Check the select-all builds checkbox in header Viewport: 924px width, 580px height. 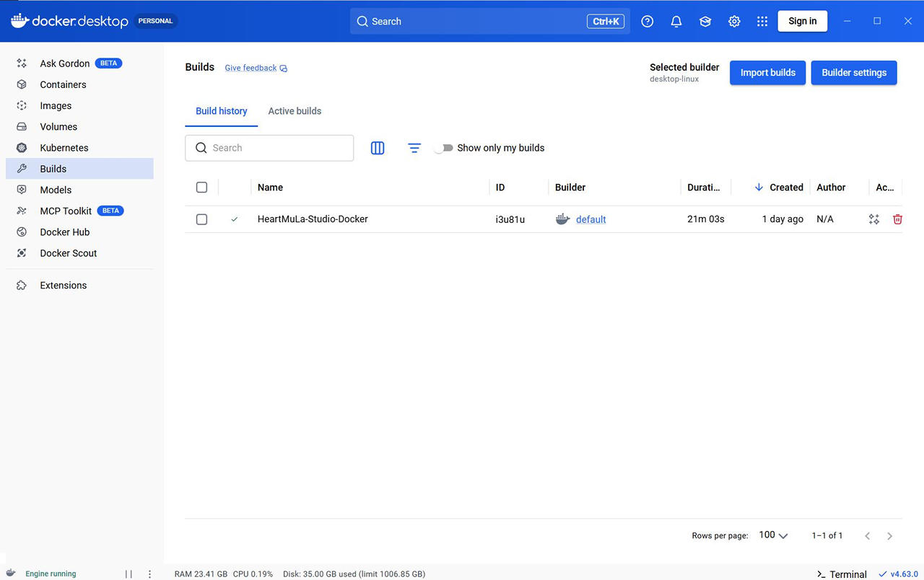click(202, 188)
